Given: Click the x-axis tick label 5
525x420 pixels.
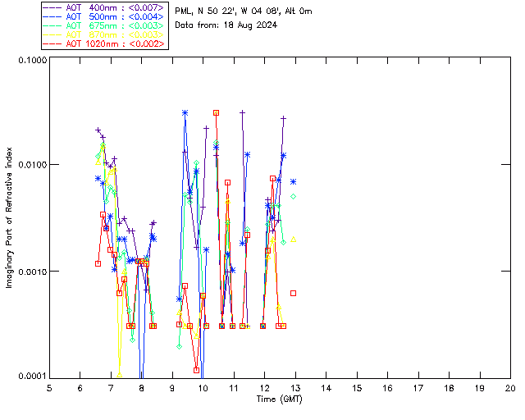Looking at the screenshot, I should (49, 387).
